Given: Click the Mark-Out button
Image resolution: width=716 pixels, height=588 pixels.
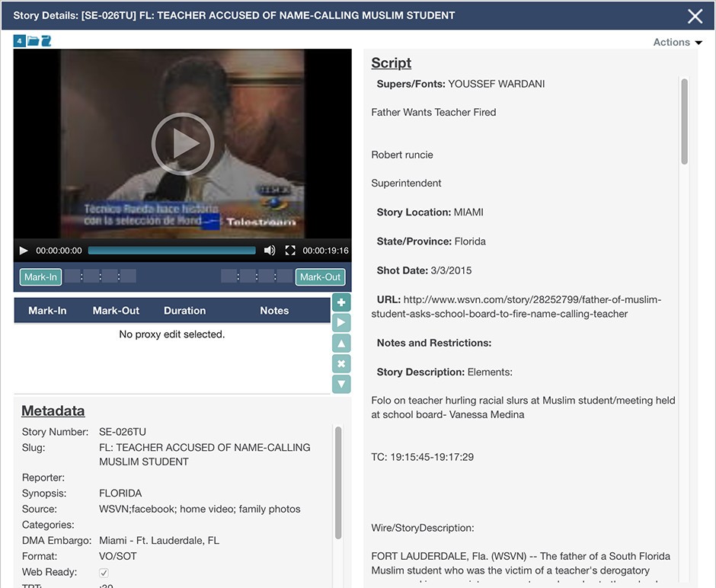Looking at the screenshot, I should click(320, 277).
